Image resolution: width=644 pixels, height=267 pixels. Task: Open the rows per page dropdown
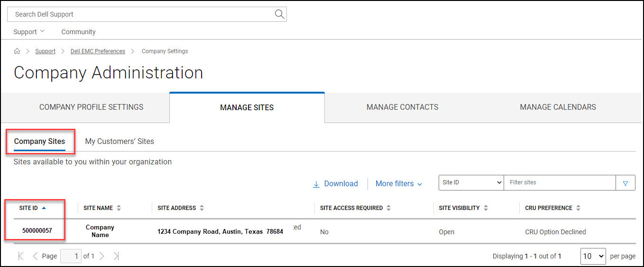click(593, 256)
